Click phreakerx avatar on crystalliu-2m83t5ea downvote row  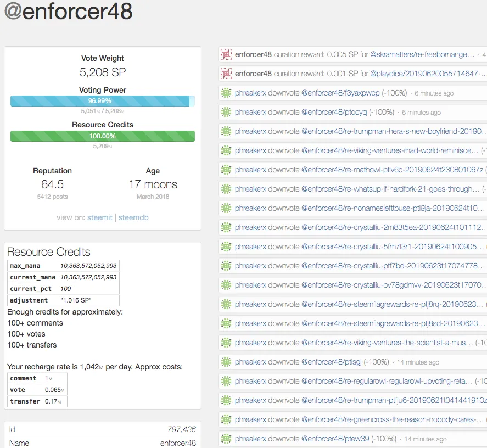click(226, 227)
